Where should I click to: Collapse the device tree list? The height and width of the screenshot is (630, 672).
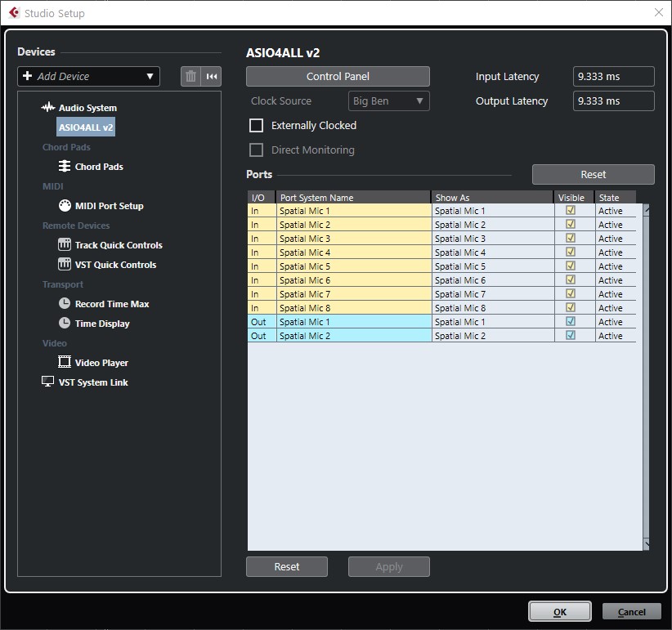(212, 76)
